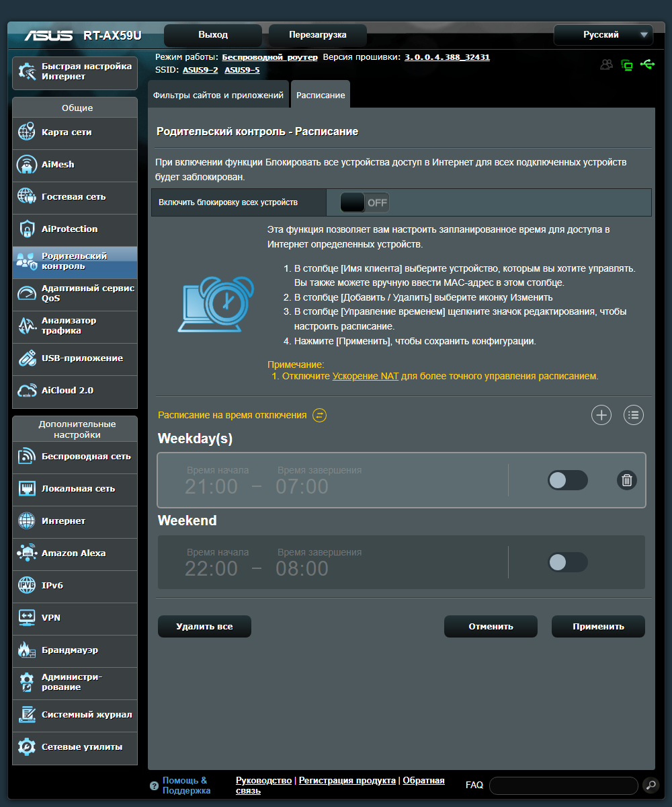This screenshot has width=672, height=807.
Task: Toggle Включить блокировку всех устройств switch
Action: pyautogui.click(x=364, y=202)
